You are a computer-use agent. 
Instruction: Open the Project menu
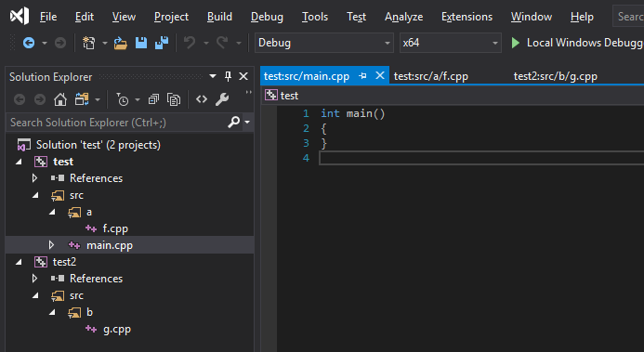(171, 17)
